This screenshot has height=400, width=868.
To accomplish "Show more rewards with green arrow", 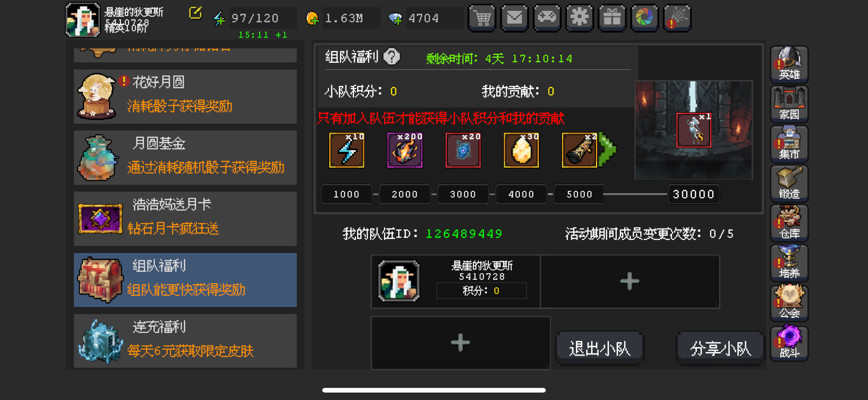I will coord(608,149).
